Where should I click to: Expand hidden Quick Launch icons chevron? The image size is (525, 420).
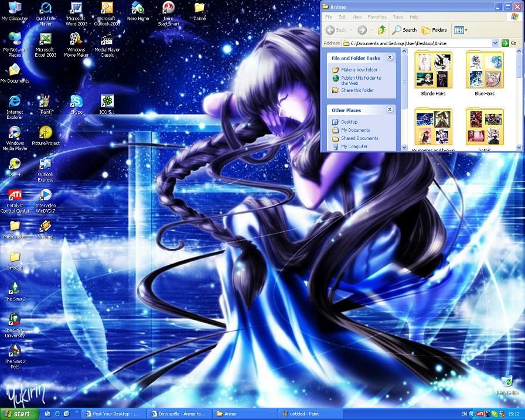[x=76, y=412]
